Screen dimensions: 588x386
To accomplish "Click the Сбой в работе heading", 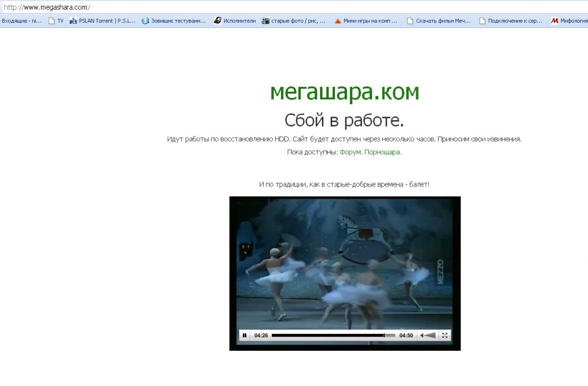I will point(344,120).
